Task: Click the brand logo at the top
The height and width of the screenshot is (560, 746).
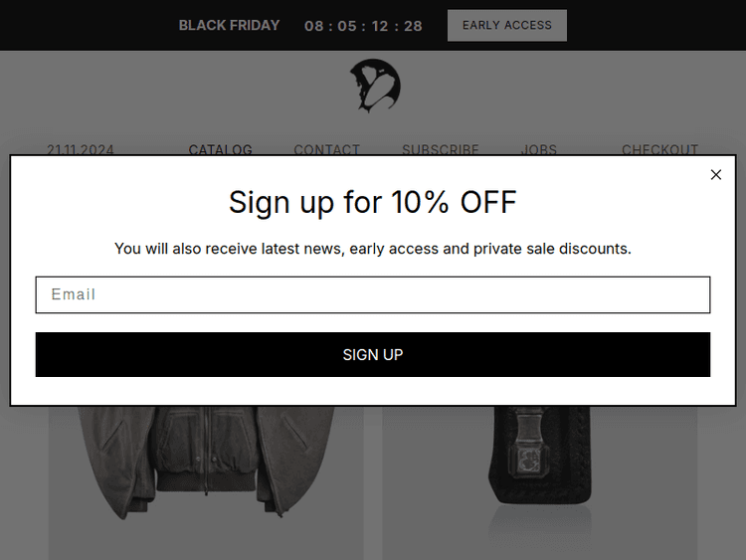Action: coord(374,86)
